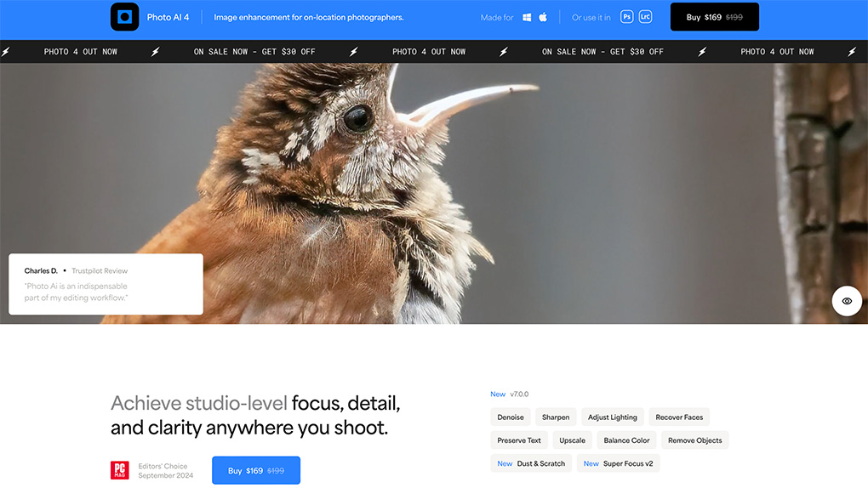Open the Lightroom Classic plugin icon
868x488 pixels.
click(645, 17)
